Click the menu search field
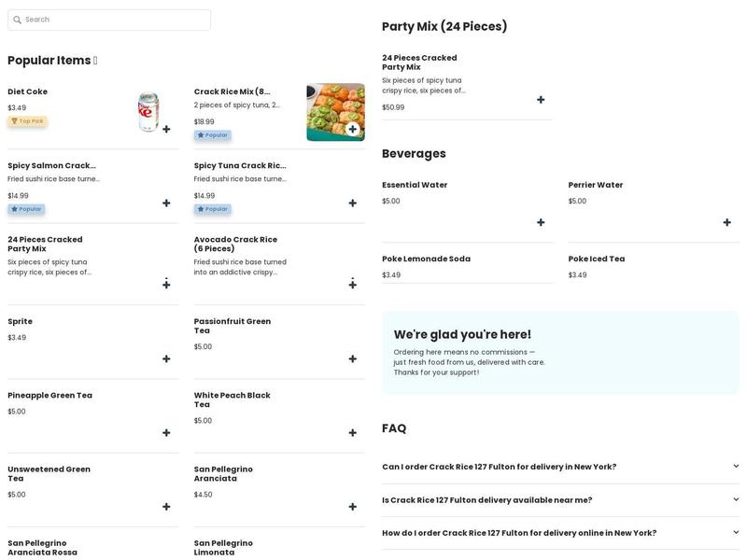Image resolution: width=747 pixels, height=560 pixels. [109, 20]
